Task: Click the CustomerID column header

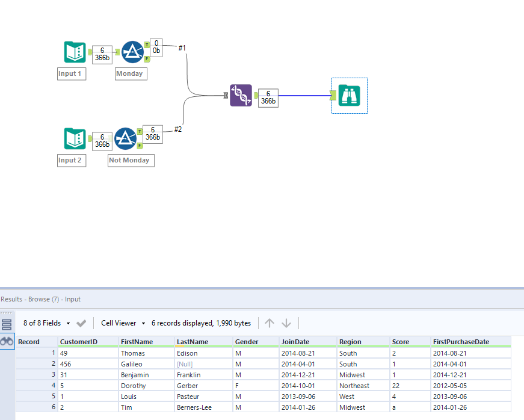Action: pyautogui.click(x=88, y=342)
